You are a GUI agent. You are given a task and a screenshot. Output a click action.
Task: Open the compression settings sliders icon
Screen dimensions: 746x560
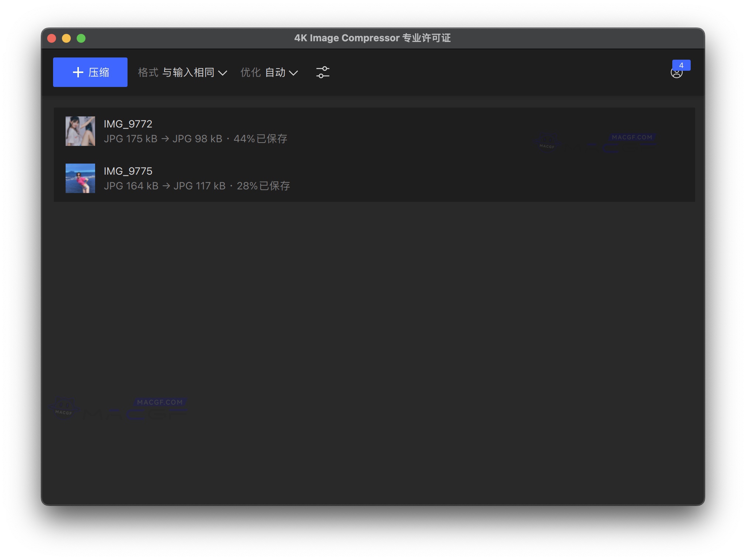click(x=323, y=72)
